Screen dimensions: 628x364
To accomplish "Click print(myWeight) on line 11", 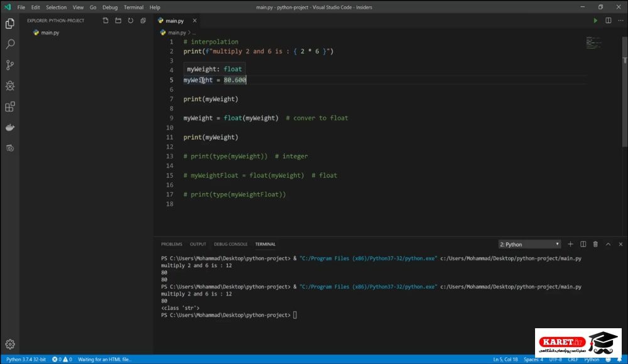I will (210, 137).
